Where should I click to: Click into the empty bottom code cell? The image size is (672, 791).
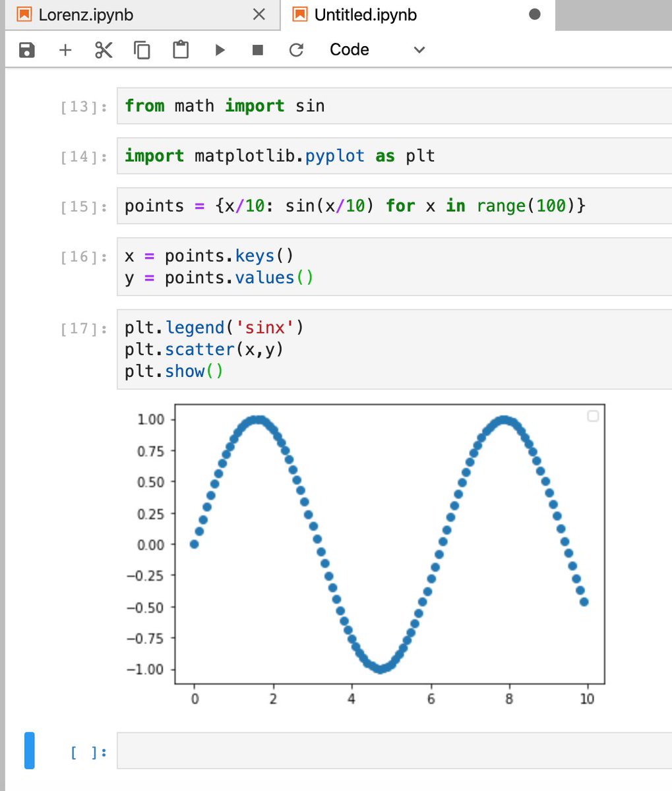pyautogui.click(x=394, y=751)
